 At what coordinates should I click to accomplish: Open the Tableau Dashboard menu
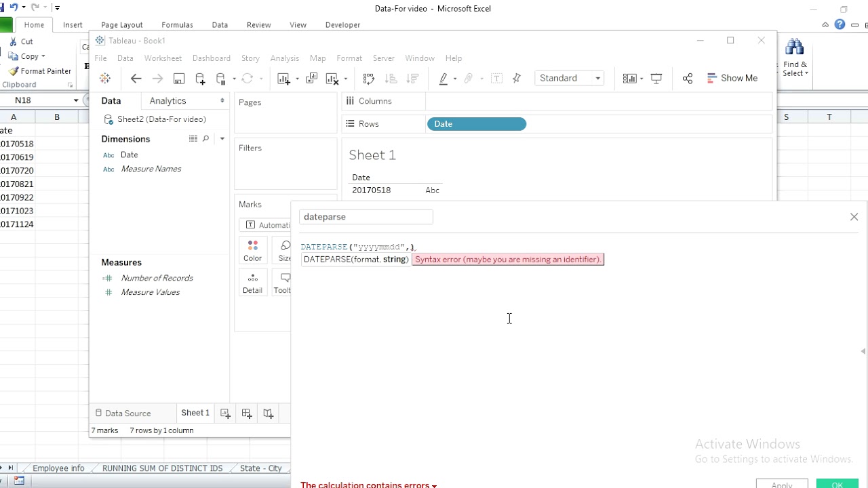pos(212,58)
